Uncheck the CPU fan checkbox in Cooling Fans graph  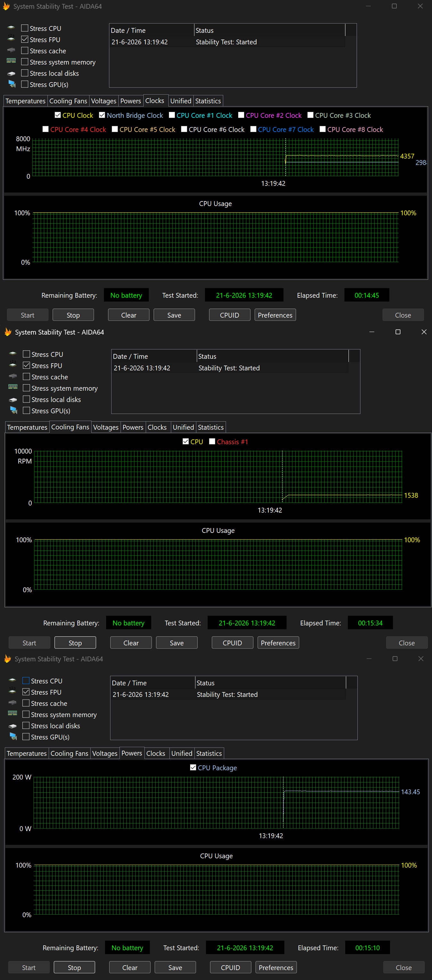tap(186, 441)
